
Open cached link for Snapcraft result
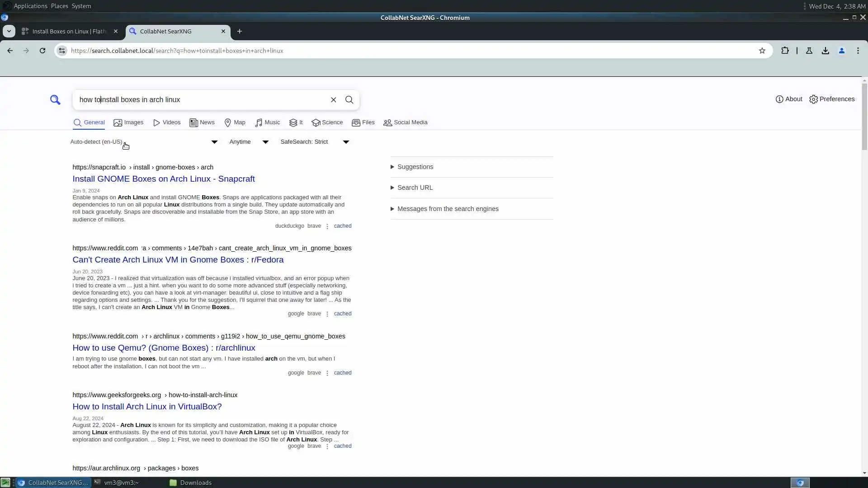(342, 226)
